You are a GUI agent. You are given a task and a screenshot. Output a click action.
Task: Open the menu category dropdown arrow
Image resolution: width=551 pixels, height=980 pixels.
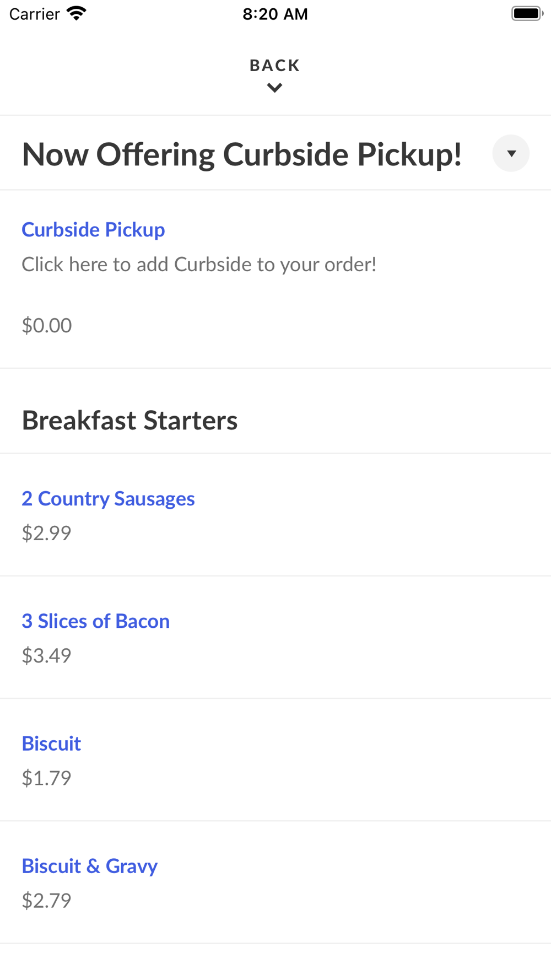tap(511, 153)
